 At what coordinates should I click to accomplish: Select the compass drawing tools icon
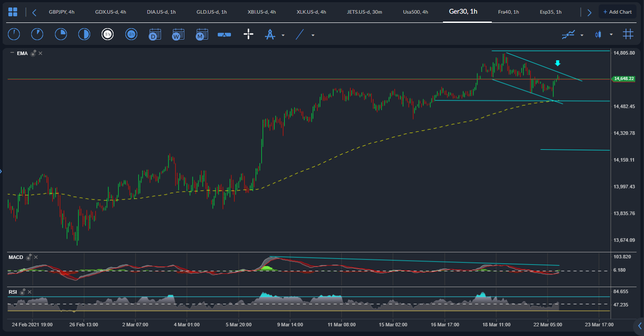[x=270, y=34]
